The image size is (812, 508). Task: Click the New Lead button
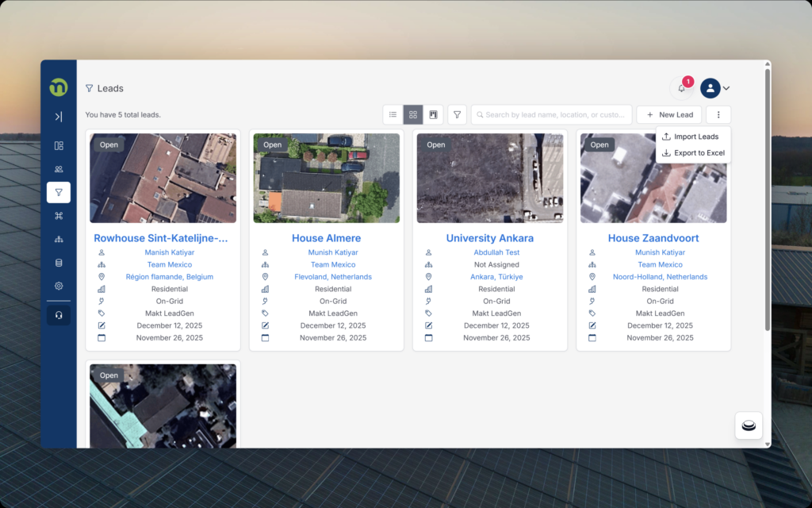(668, 115)
